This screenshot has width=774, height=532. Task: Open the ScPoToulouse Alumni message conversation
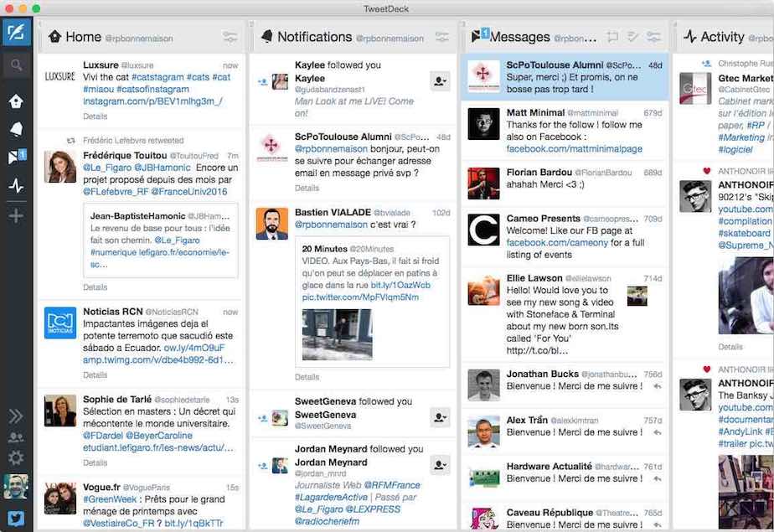tap(565, 77)
